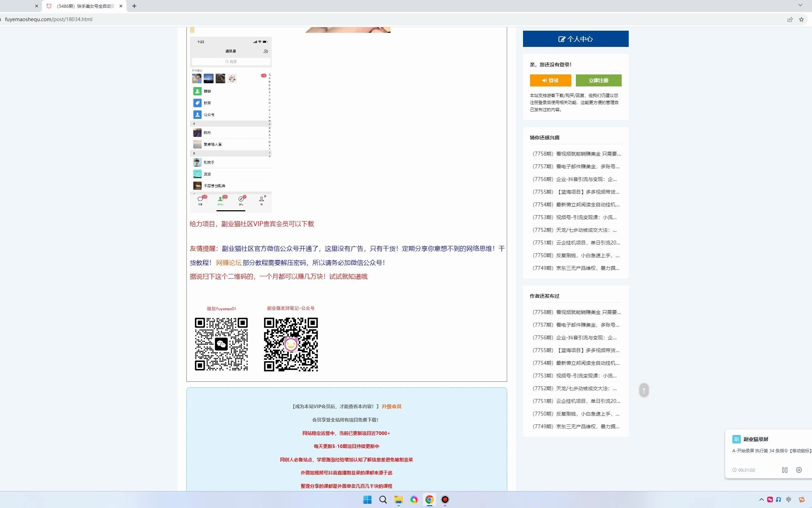Open (7755期) link under 作者还发布过
Image resolution: width=812 pixels, height=508 pixels.
point(576,350)
